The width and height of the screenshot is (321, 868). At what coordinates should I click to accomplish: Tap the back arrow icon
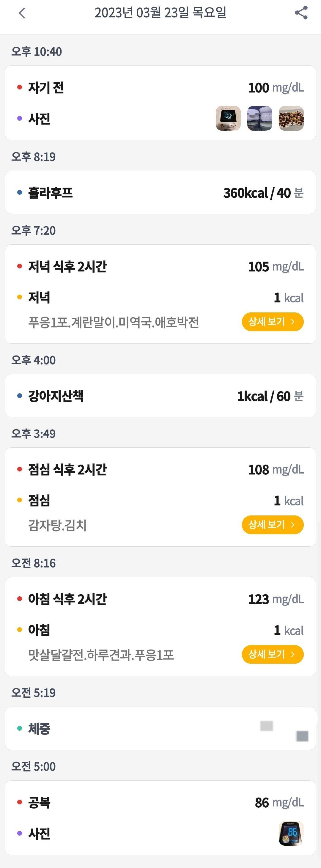click(x=22, y=13)
